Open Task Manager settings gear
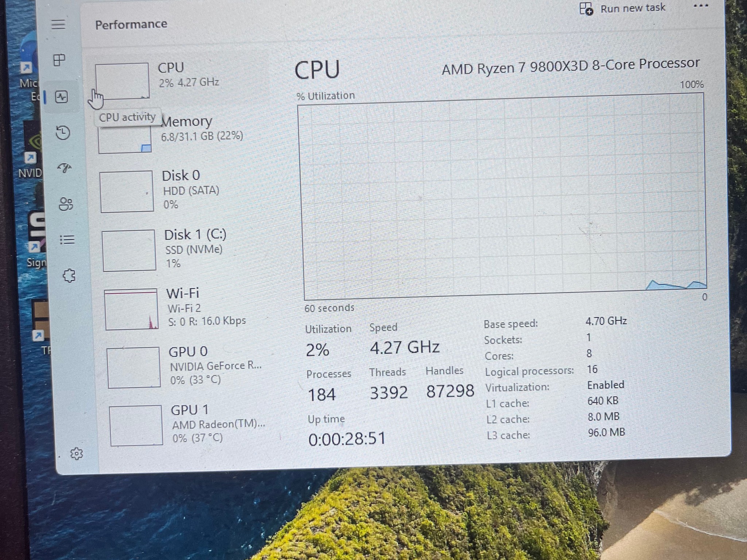The image size is (747, 560). point(77,454)
